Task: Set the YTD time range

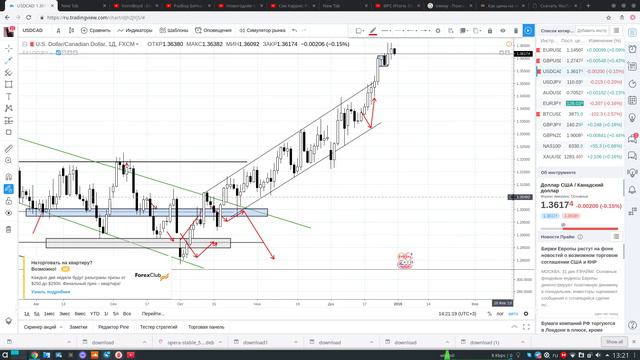Action: (x=95, y=314)
